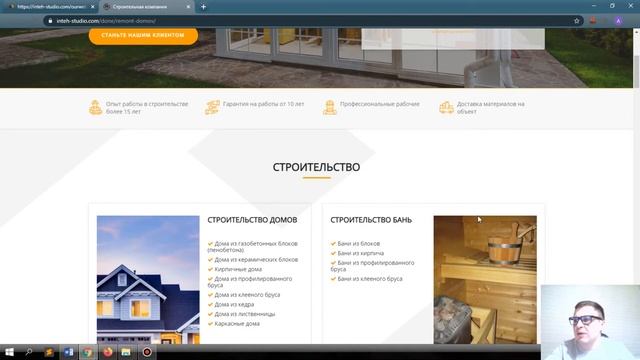Image resolution: width=640 pixels, height=360 pixels.
Task: Open File Explorer from taskbar
Action: (x=126, y=352)
